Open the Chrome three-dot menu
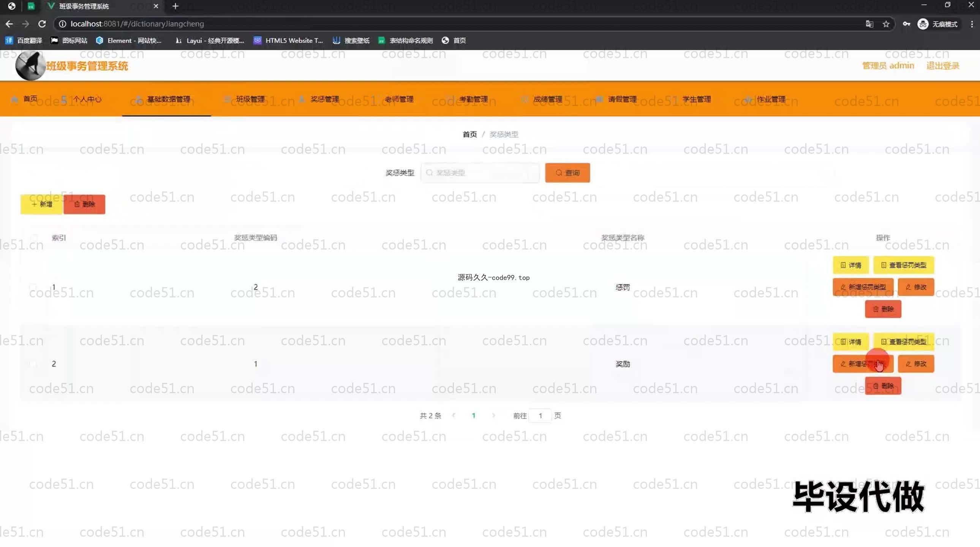 (972, 24)
